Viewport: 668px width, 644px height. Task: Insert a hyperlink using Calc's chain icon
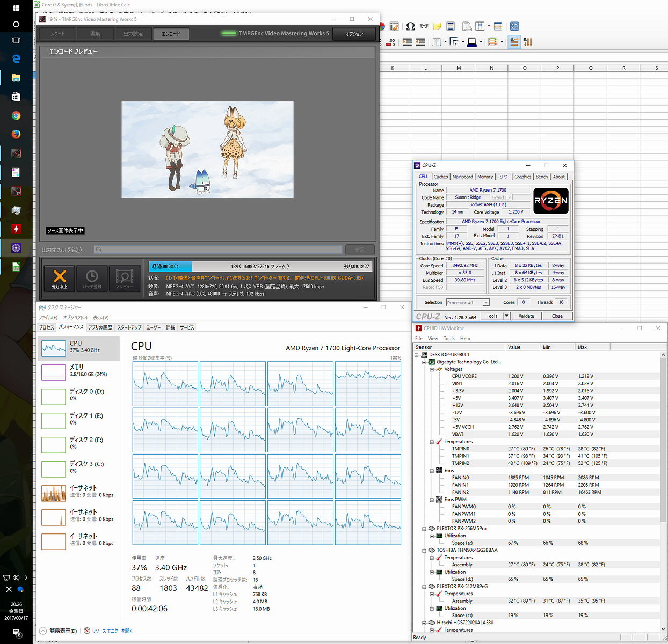pos(424,26)
